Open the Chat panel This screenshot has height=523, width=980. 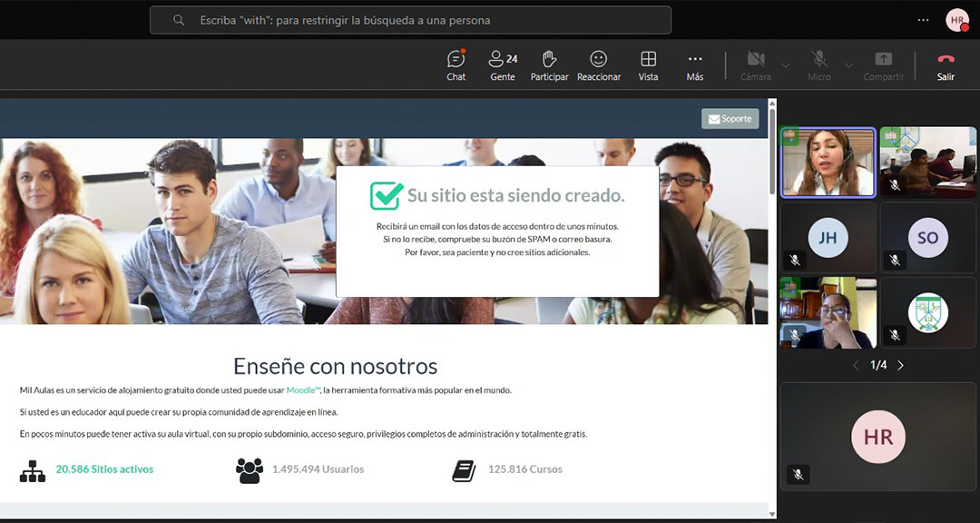tap(456, 64)
